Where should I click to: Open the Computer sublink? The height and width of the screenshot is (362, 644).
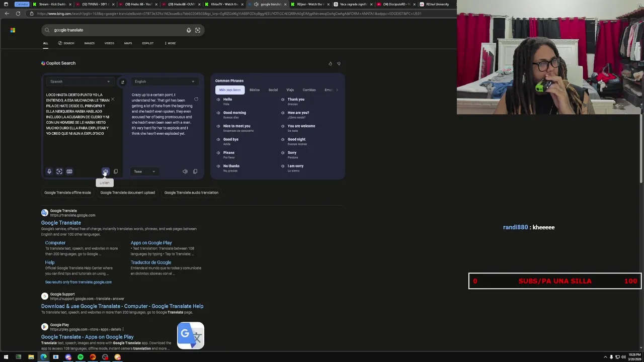pos(55,243)
